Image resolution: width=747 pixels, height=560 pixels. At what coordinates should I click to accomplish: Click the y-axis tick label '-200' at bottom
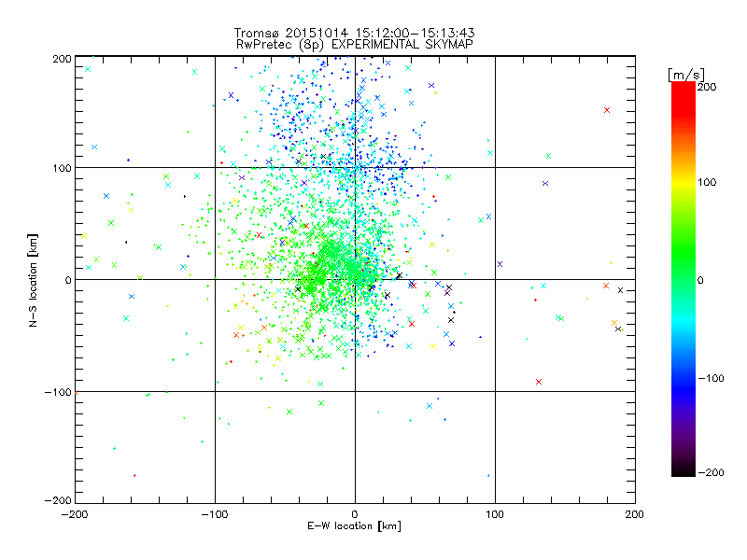(58, 500)
